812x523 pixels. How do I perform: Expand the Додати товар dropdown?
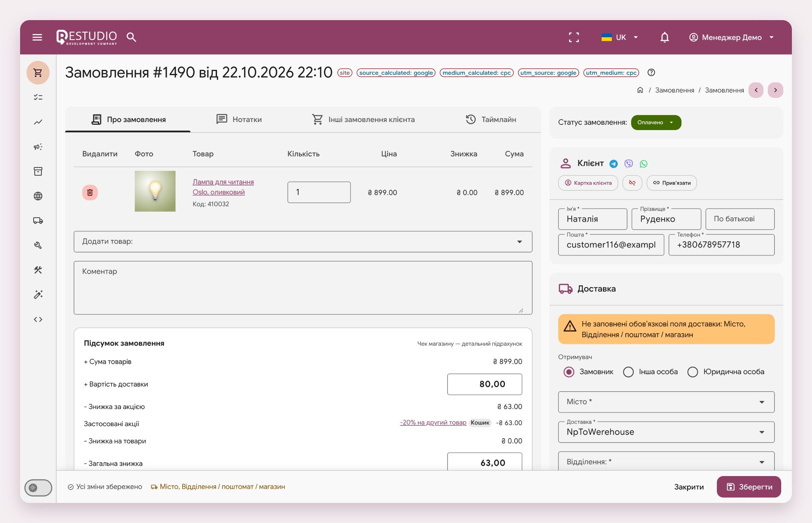pos(303,241)
